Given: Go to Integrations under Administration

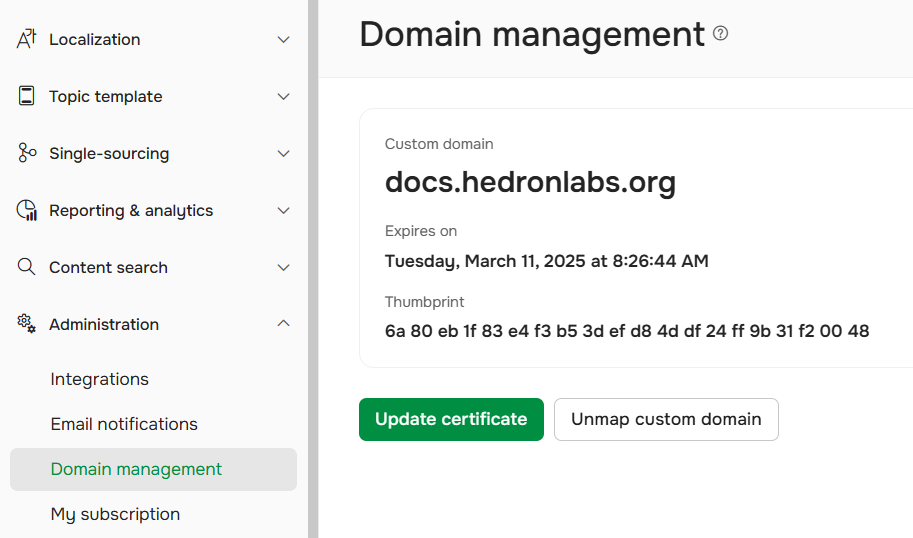Looking at the screenshot, I should pyautogui.click(x=100, y=379).
